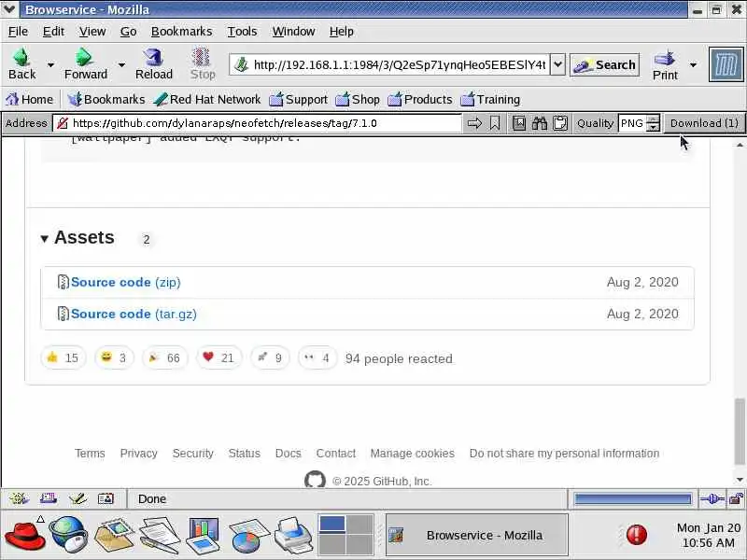Click the Composer icon in status bar
747x560 pixels.
[x=78, y=499]
